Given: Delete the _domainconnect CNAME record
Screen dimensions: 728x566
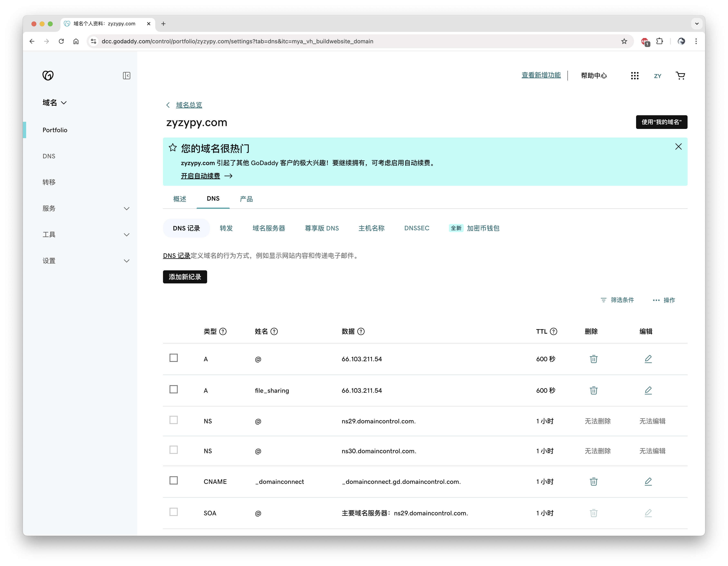Looking at the screenshot, I should pos(593,481).
